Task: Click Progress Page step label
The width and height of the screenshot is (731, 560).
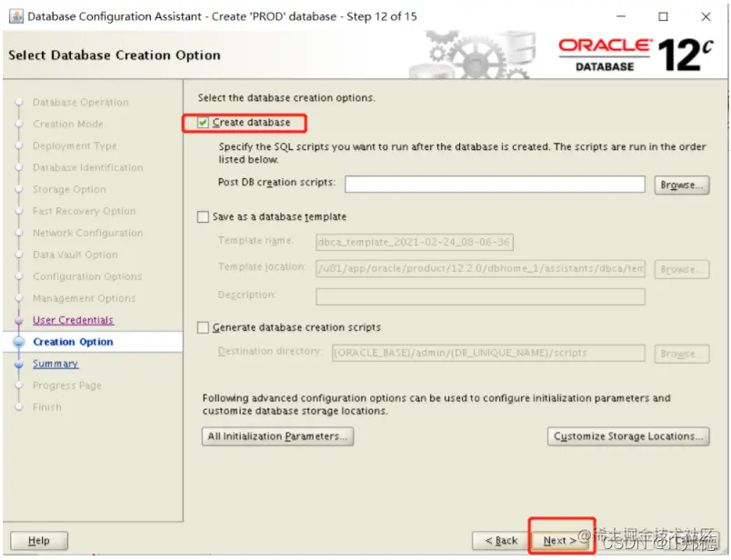Action: 66,385
